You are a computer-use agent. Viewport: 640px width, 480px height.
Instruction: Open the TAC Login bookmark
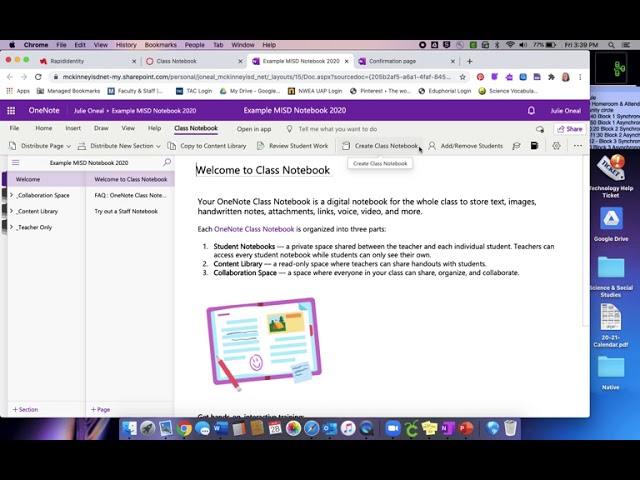[194, 91]
